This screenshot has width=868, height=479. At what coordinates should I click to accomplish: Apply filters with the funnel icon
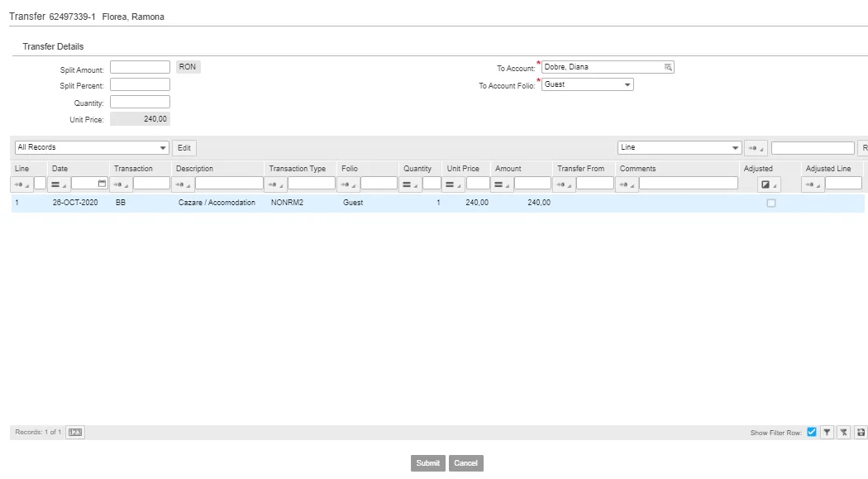(x=827, y=433)
